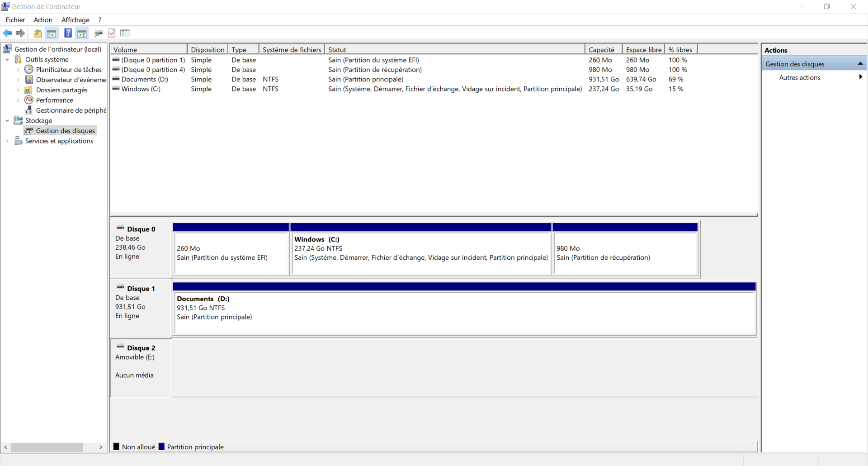
Task: Open the Autres actions submenu
Action: click(799, 78)
